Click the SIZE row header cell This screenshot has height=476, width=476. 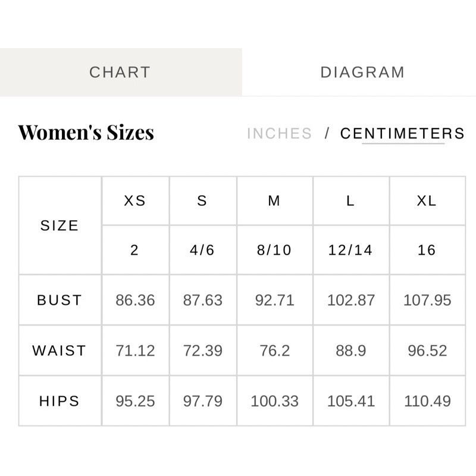point(59,226)
